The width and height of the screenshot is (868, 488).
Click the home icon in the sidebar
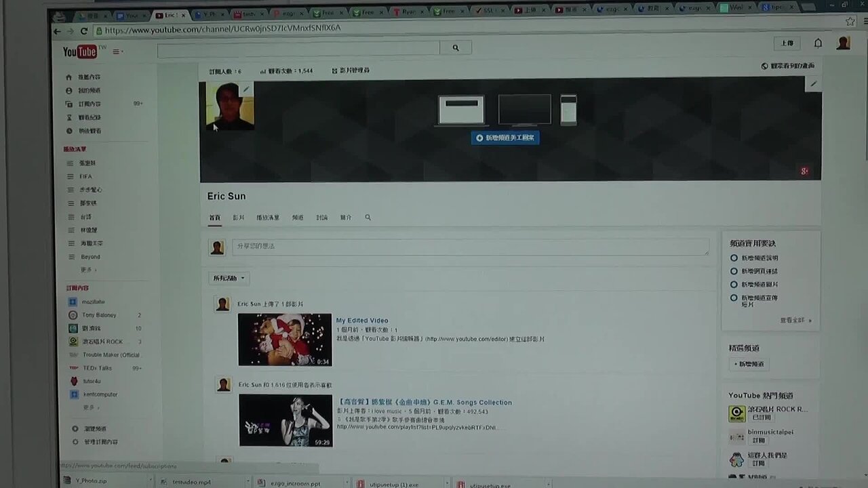click(69, 77)
